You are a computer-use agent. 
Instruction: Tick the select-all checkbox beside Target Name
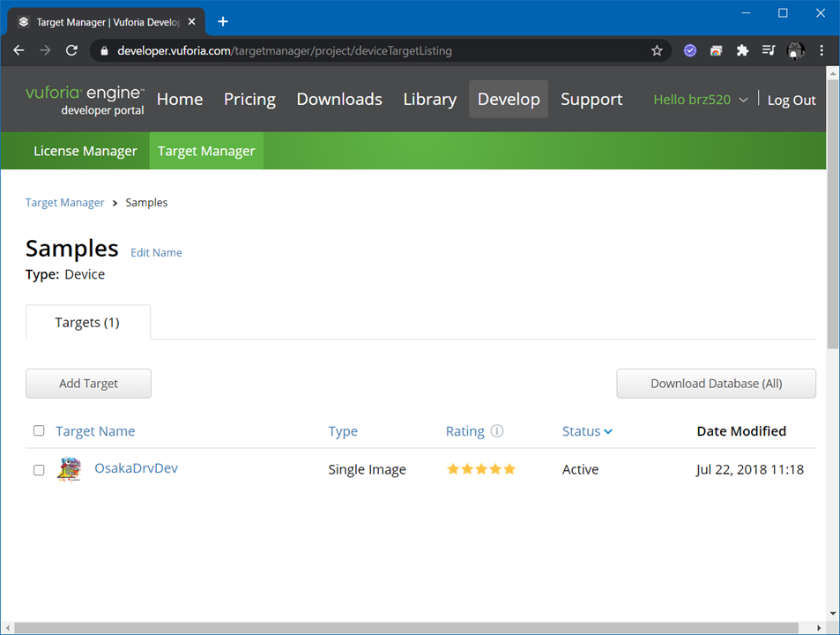[x=39, y=431]
